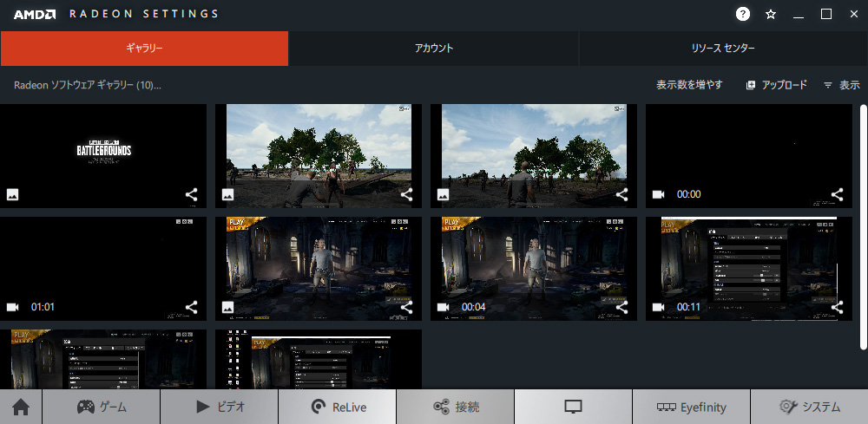Click the AMD logo in title bar

point(35,15)
